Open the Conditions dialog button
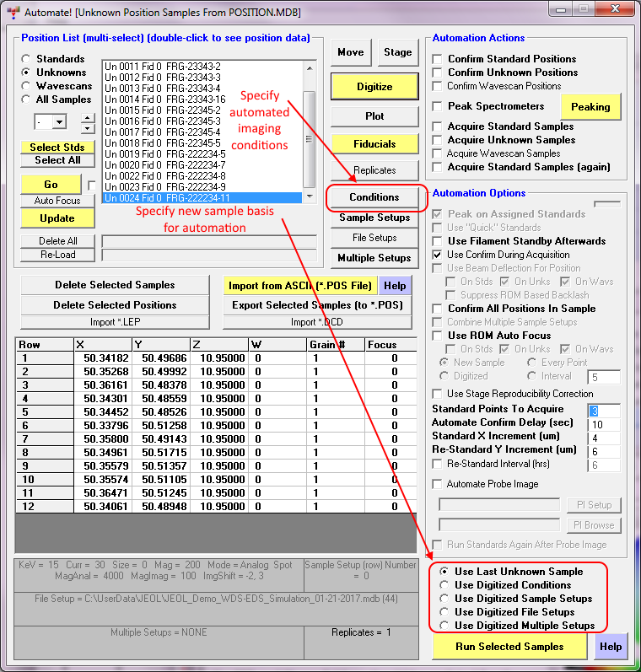Screen dimensions: 641x672 coord(374,197)
